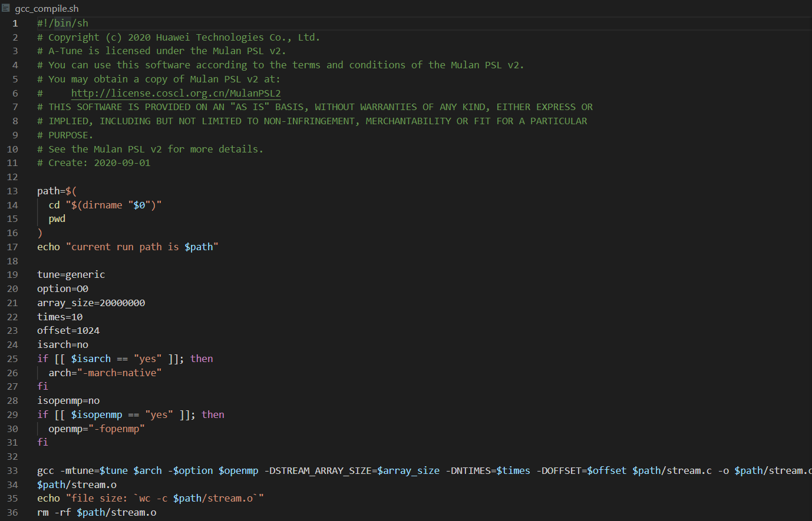The width and height of the screenshot is (812, 521).
Task: Click the cd "$(dirname "$0")" line
Action: tap(105, 205)
